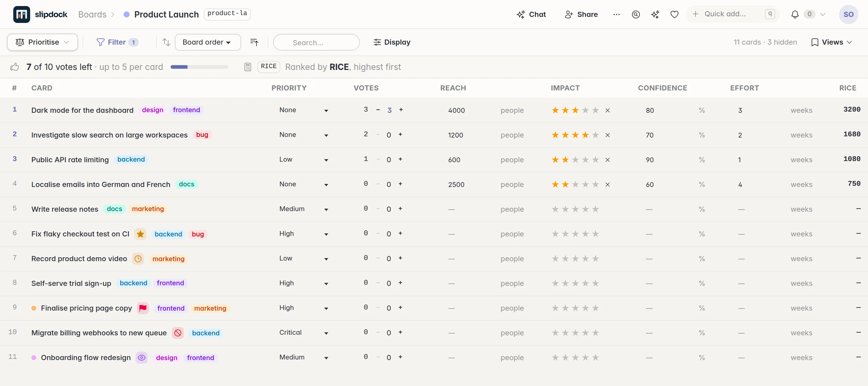
Task: Open the Board order dropdown
Action: 208,42
